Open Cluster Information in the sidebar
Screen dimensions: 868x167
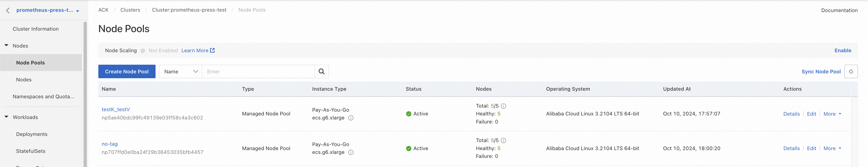click(x=36, y=29)
